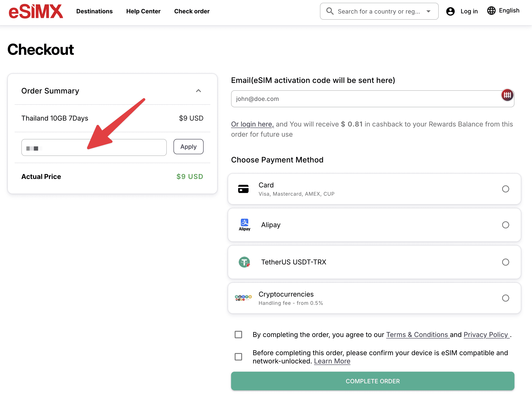This screenshot has height=396, width=532.
Task: Click the Complete Order button
Action: 372,381
